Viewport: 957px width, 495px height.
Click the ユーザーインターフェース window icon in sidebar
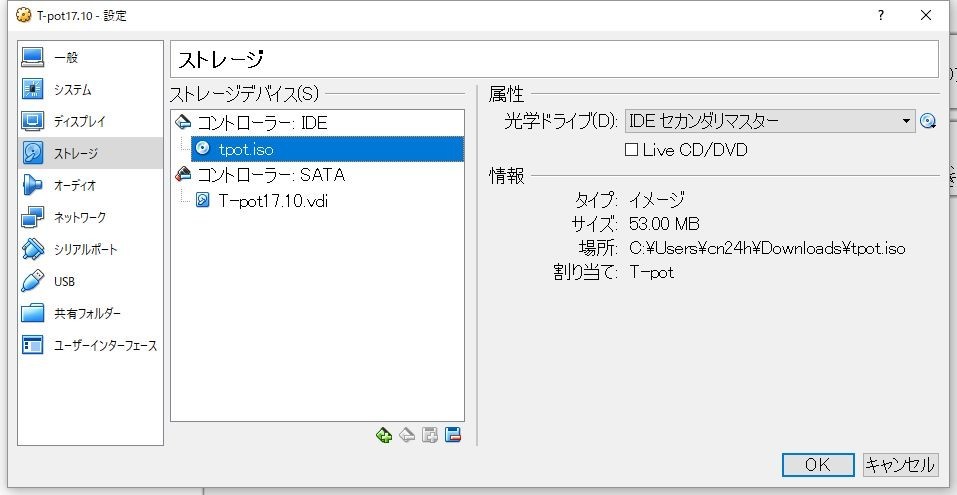pos(33,345)
